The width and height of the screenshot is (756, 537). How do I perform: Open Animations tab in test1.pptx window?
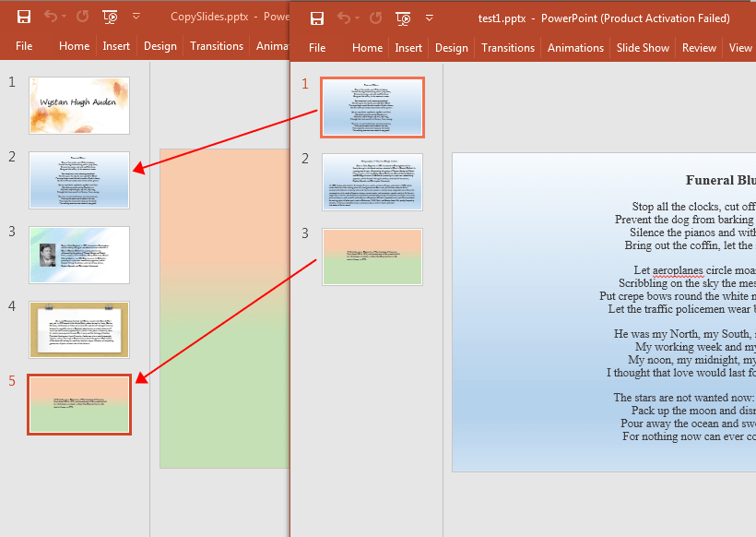575,48
